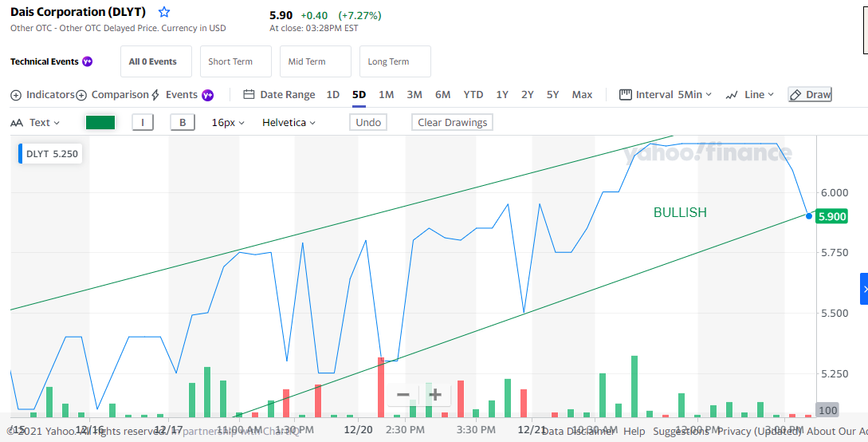868x442 pixels.
Task: Open the green drawing color swatch
Action: tap(100, 122)
